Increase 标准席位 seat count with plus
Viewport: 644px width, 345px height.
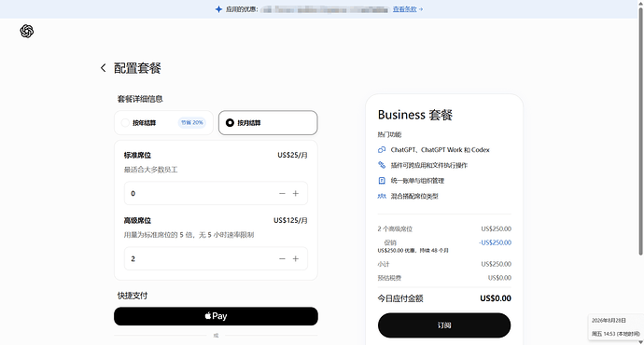296,194
